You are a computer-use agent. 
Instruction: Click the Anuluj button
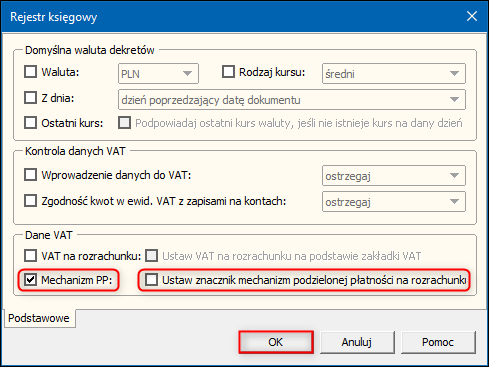pyautogui.click(x=357, y=342)
